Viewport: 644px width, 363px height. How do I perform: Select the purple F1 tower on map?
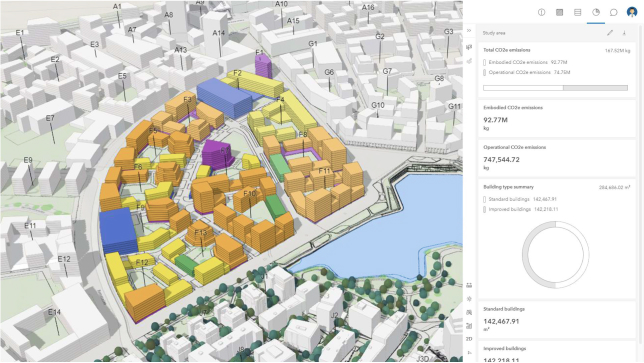coord(263,67)
